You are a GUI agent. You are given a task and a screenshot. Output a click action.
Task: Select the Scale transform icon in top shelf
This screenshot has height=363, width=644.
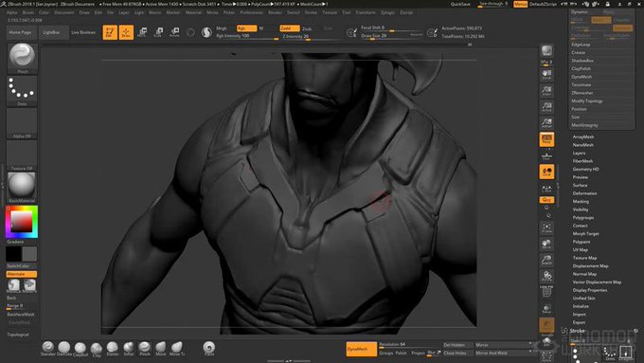[158, 32]
